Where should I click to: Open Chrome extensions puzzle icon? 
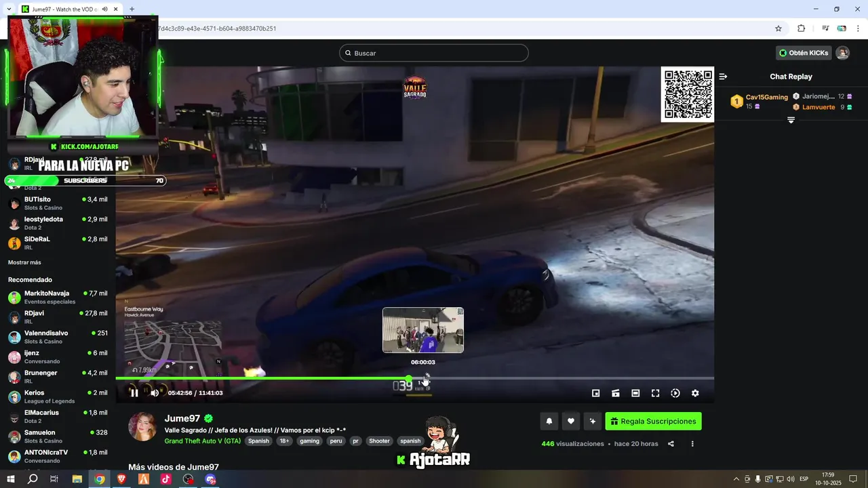[x=801, y=28]
